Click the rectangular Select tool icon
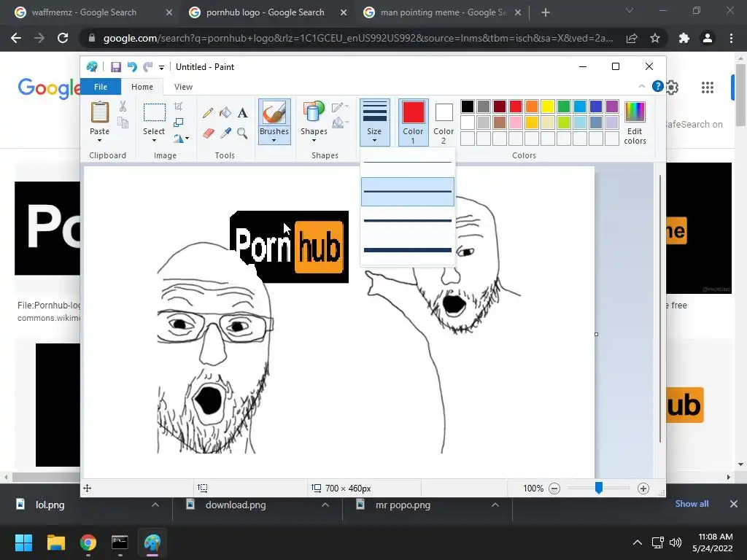Viewport: 747px width, 560px height. 155,113
